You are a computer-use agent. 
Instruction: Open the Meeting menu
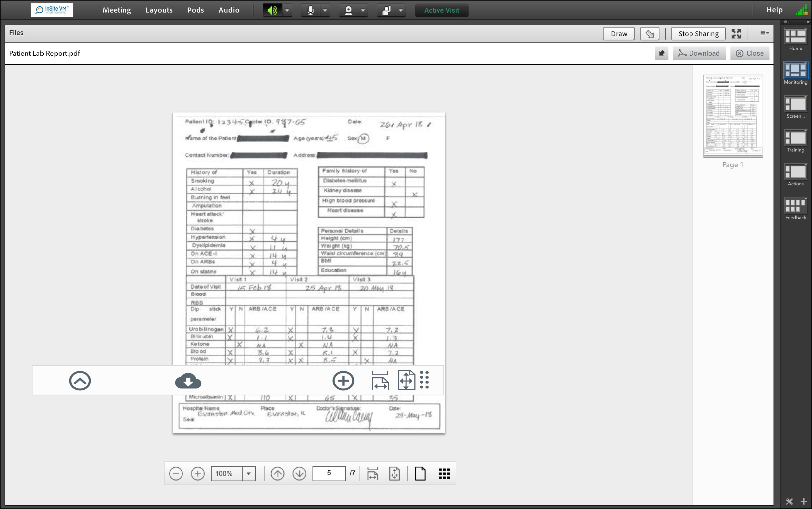click(x=117, y=10)
